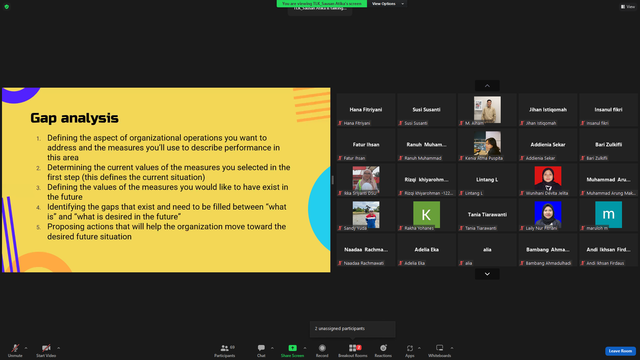Click the Leave Room button
This screenshot has width=640, height=360.
point(620,351)
